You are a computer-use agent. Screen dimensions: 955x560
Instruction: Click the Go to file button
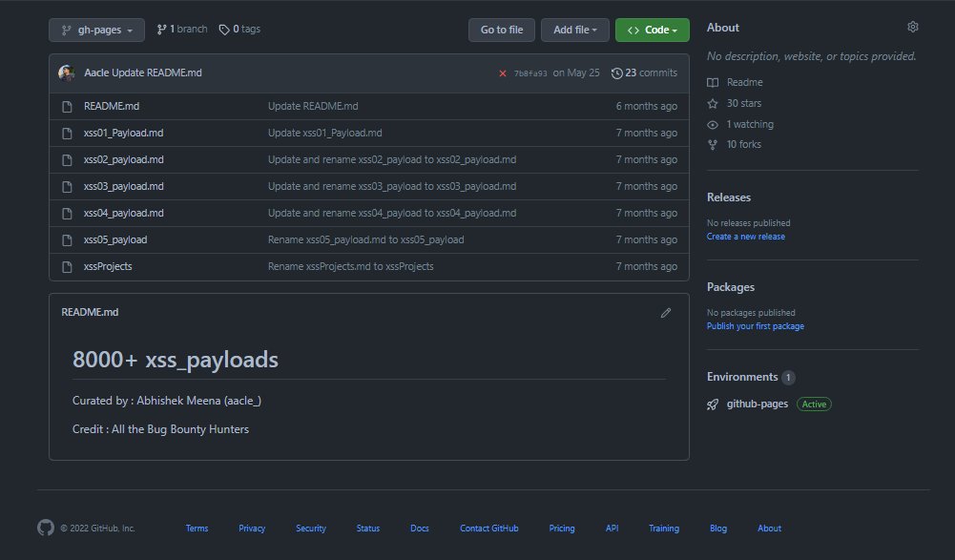502,30
